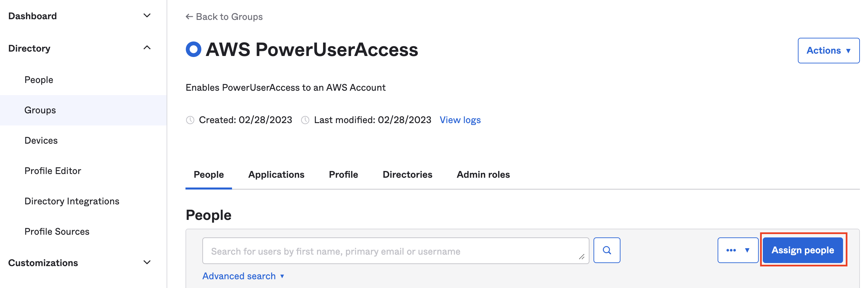Expand the Customizations sidebar section
Viewport: 868px width, 288px height.
point(147,262)
